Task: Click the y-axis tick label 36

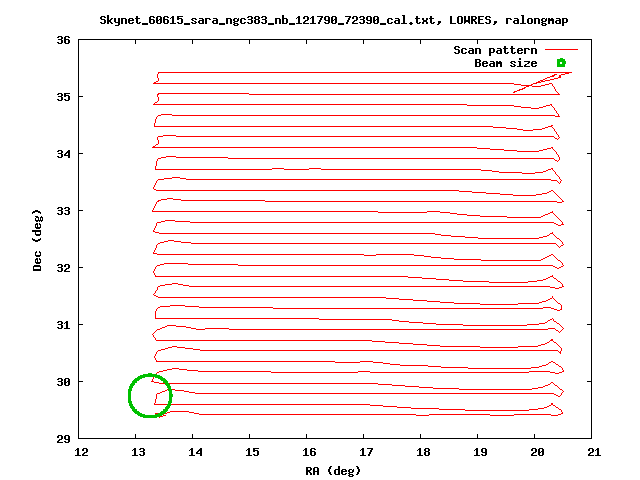Action: coord(63,40)
